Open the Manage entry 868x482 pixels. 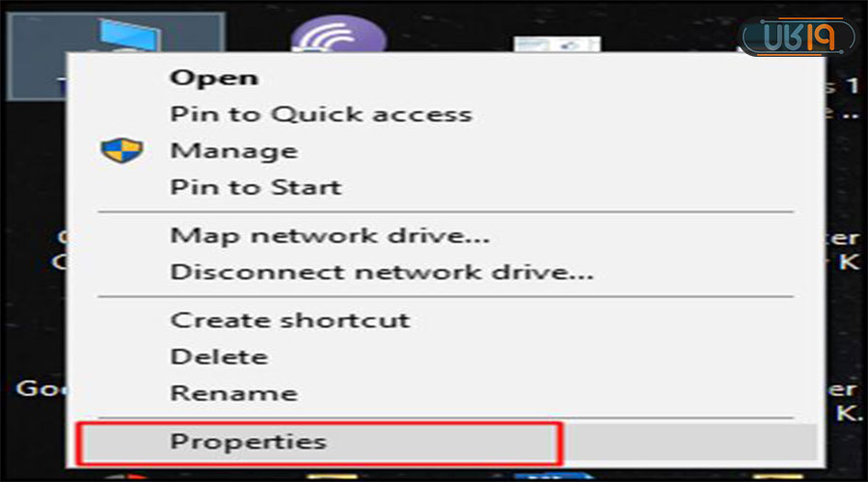tap(234, 151)
